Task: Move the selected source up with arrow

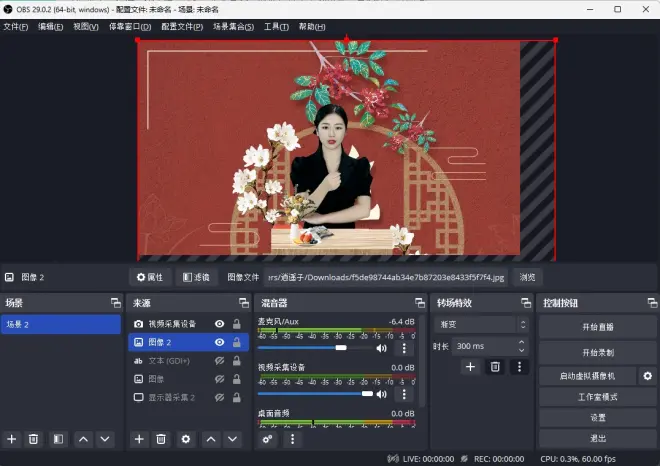Action: tap(210, 439)
